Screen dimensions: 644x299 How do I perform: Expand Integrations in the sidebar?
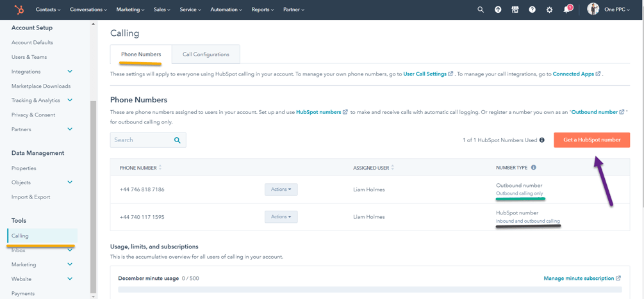70,71
